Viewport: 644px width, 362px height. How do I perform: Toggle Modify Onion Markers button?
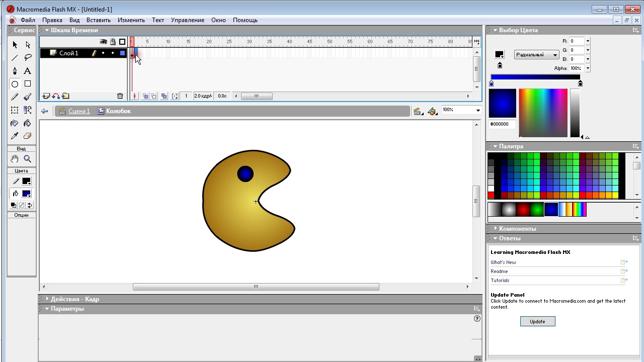[175, 96]
